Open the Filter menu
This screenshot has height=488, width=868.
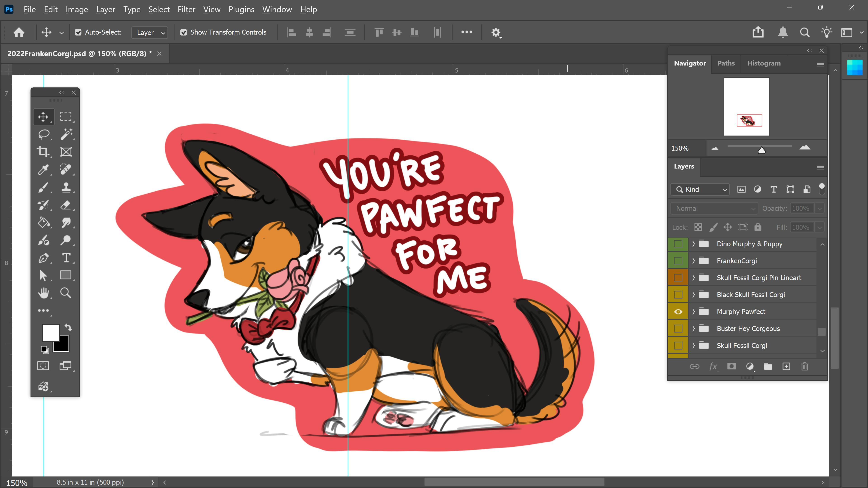(186, 9)
